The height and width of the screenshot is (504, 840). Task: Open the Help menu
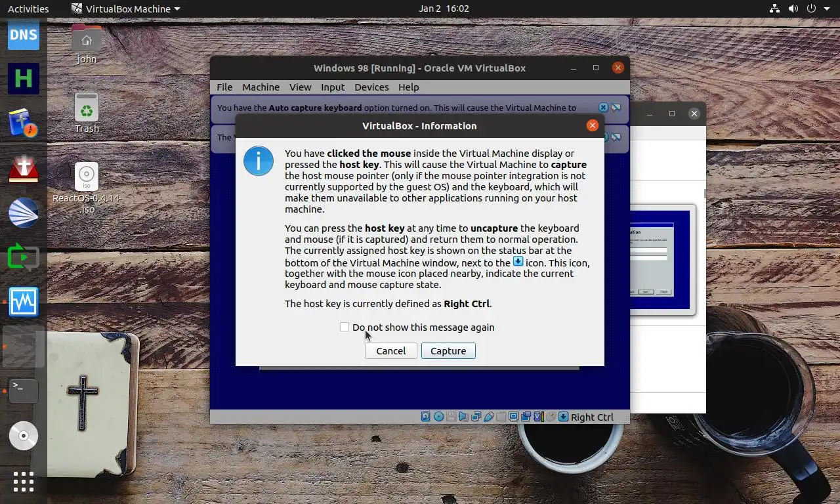(x=408, y=87)
